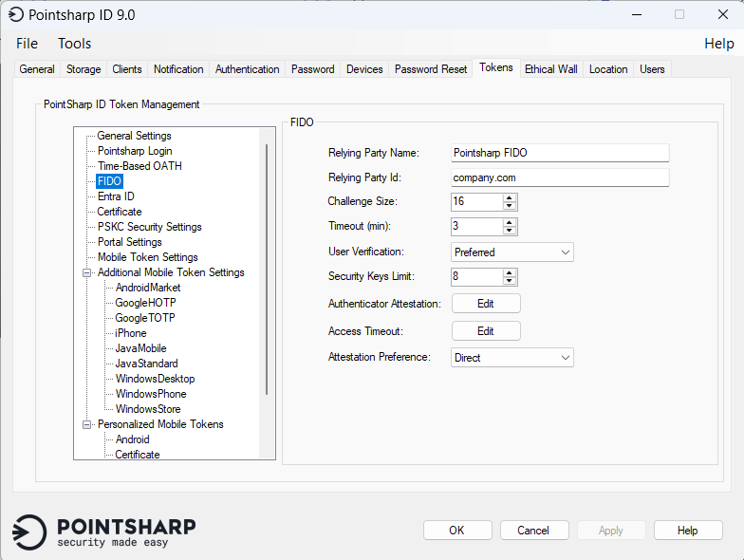Select Mobile Token Settings node

pos(148,257)
